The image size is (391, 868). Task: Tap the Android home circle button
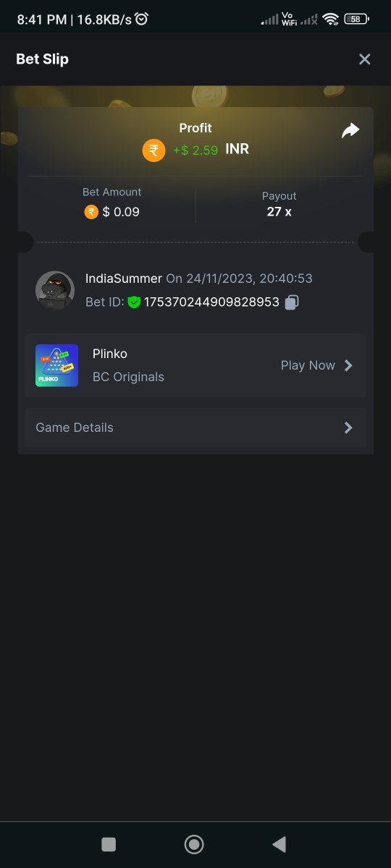click(194, 844)
